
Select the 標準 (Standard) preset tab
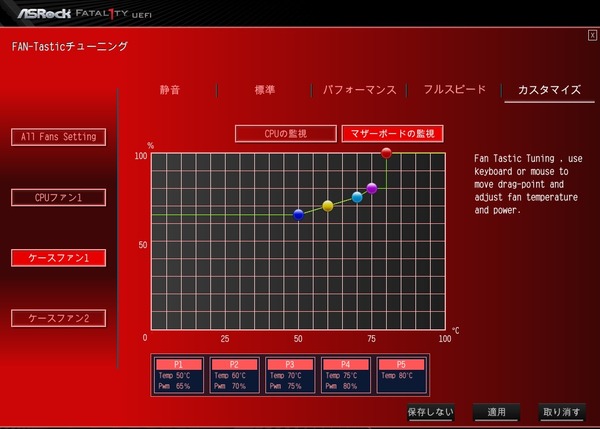click(x=265, y=90)
